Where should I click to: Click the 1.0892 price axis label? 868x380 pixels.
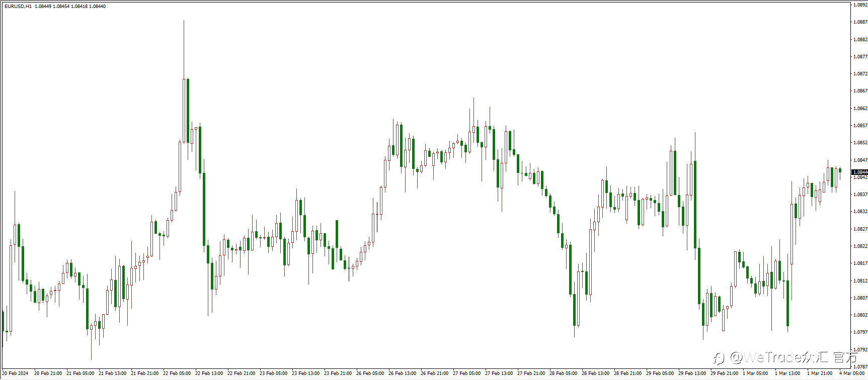pyautogui.click(x=860, y=5)
